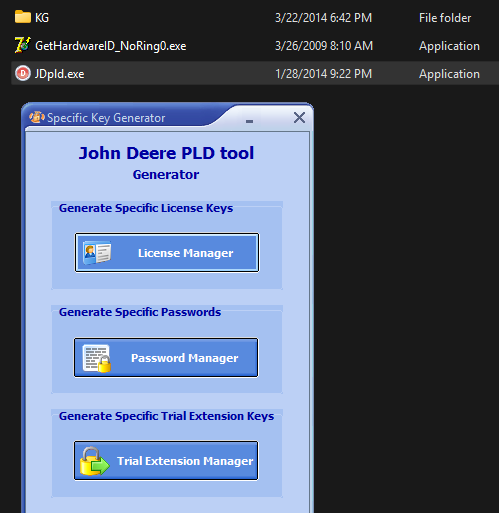
Task: Select the KG folder name
Action: tap(42, 18)
